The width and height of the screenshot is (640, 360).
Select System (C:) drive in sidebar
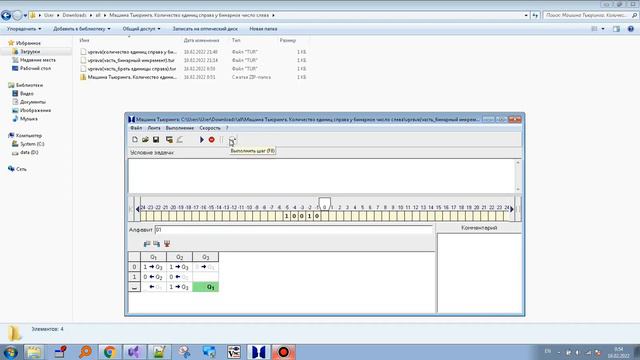point(32,144)
